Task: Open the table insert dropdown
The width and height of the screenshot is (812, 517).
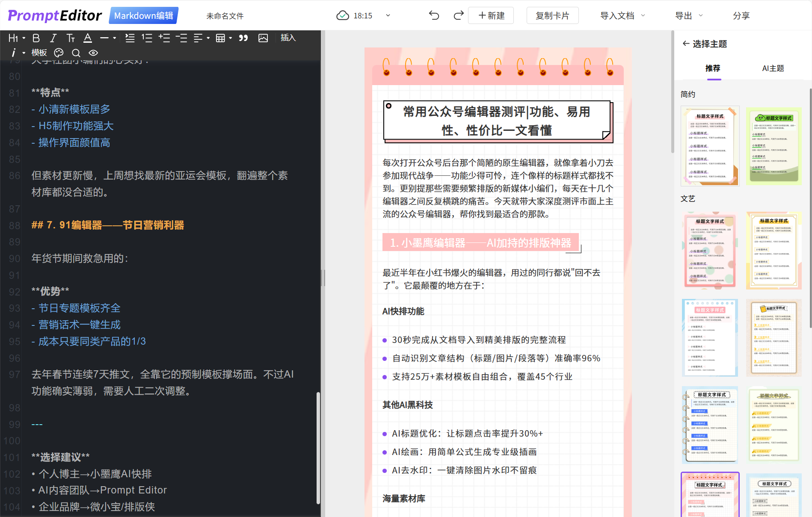Action: coord(224,38)
